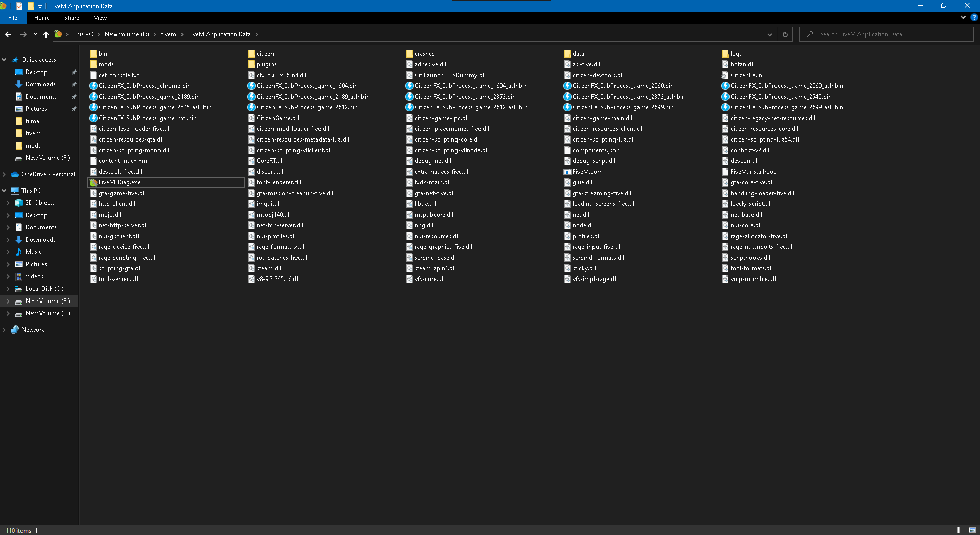Switch to the View ribbon tab

click(x=100, y=17)
